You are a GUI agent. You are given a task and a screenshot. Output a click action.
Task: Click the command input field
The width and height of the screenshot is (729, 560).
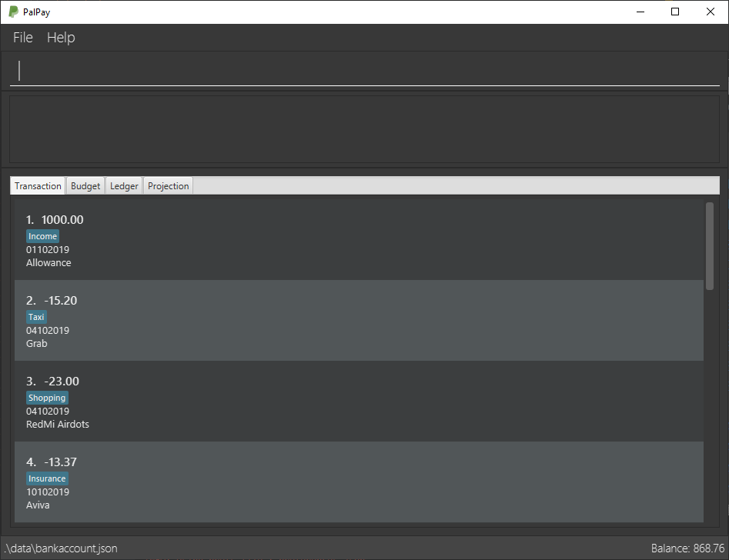(365, 71)
